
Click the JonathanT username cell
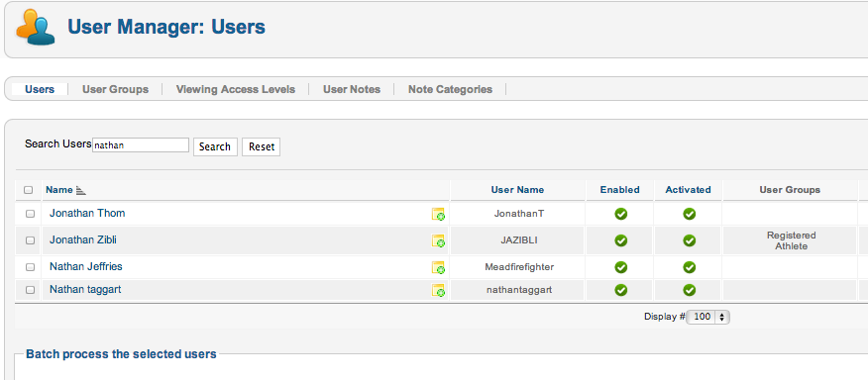coord(518,213)
